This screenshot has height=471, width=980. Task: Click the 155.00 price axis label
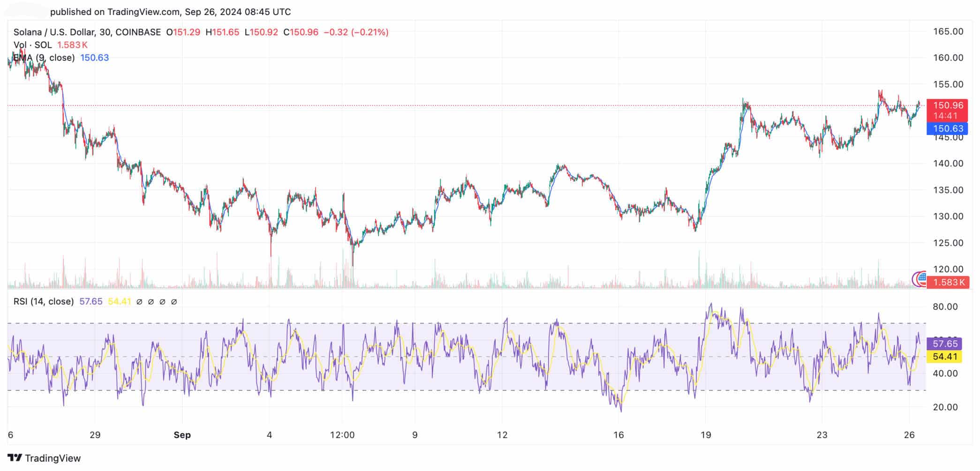pyautogui.click(x=948, y=84)
